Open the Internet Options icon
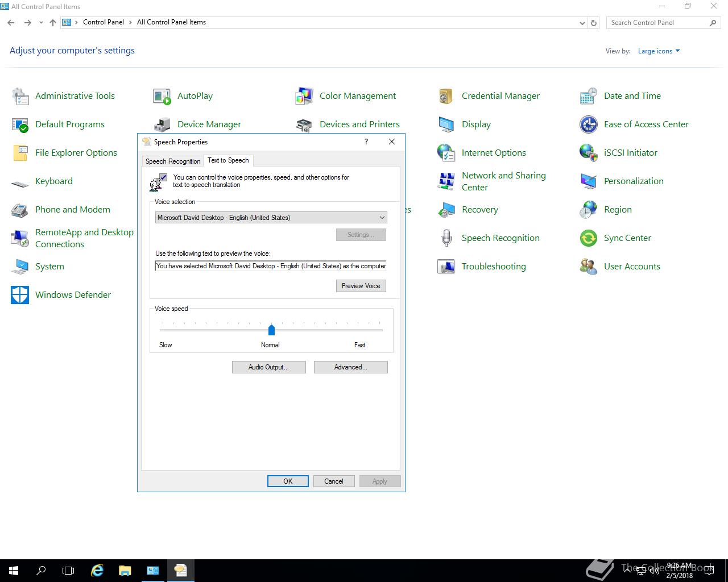The height and width of the screenshot is (582, 728). coord(446,153)
